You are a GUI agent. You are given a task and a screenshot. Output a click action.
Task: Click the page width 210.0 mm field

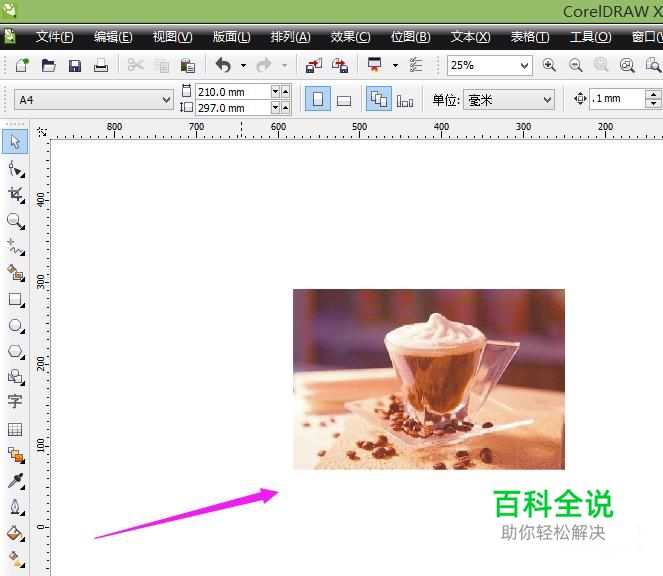(233, 92)
